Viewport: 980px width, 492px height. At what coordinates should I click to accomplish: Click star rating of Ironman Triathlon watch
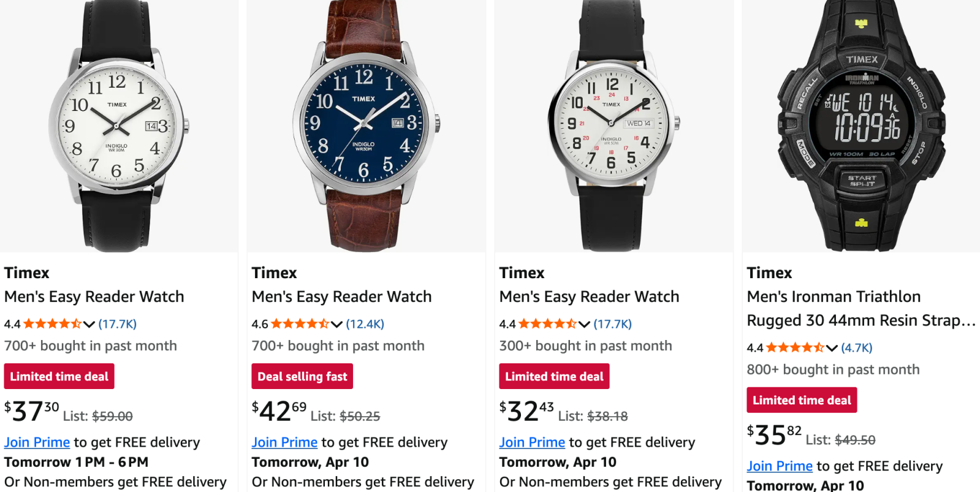tap(795, 347)
